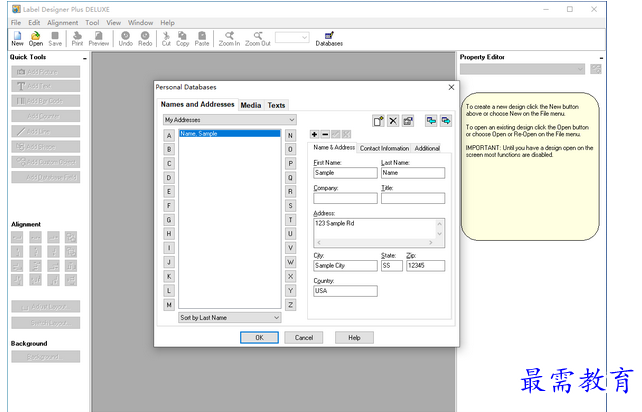Select the Name & Address tab
The height and width of the screenshot is (412, 642).
click(x=334, y=147)
